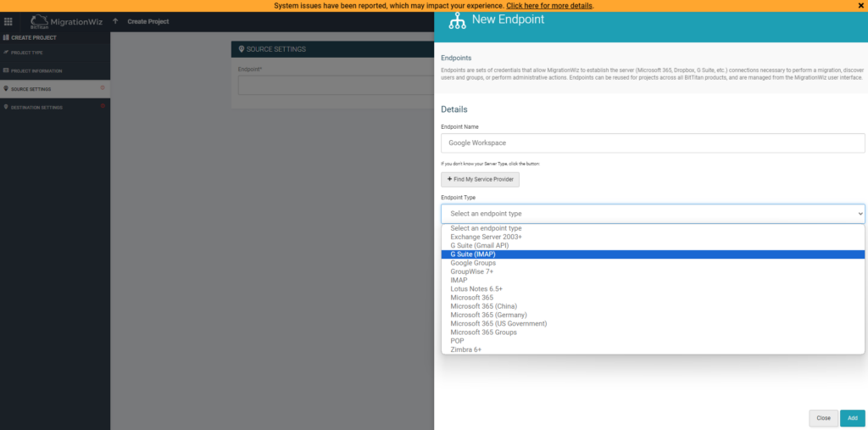Dismiss the system issues banner with X
Screen dimensions: 868x430
(861, 6)
